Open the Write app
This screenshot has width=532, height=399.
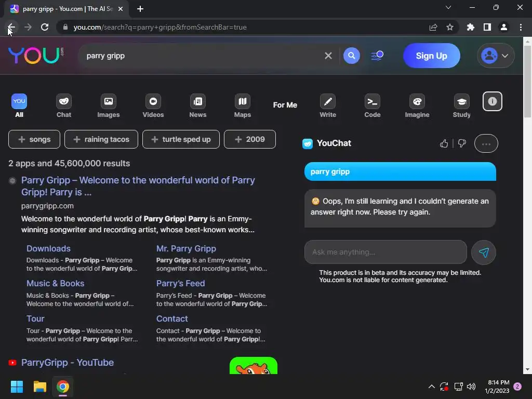(x=328, y=106)
